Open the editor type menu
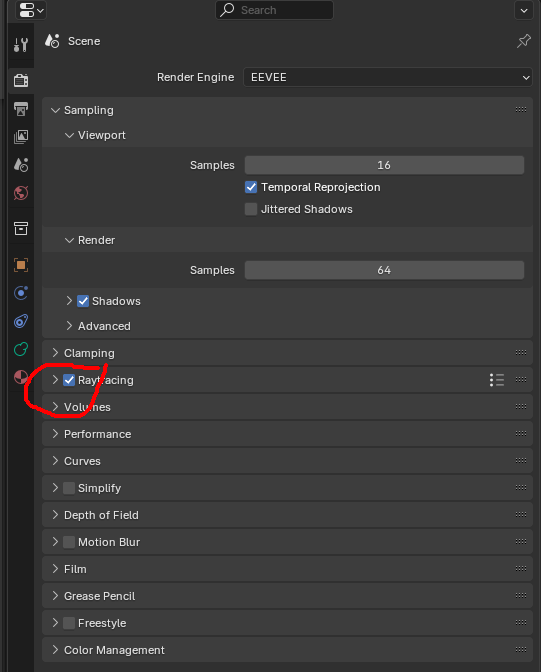The height and width of the screenshot is (672, 541). click(x=31, y=10)
